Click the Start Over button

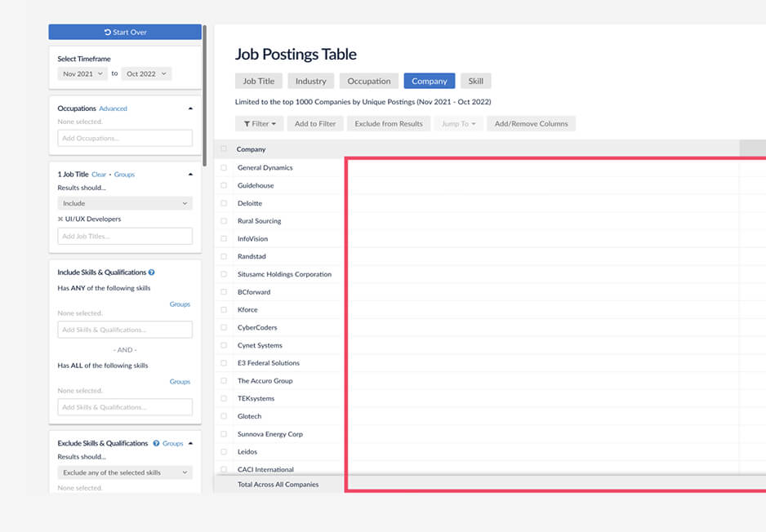click(125, 32)
